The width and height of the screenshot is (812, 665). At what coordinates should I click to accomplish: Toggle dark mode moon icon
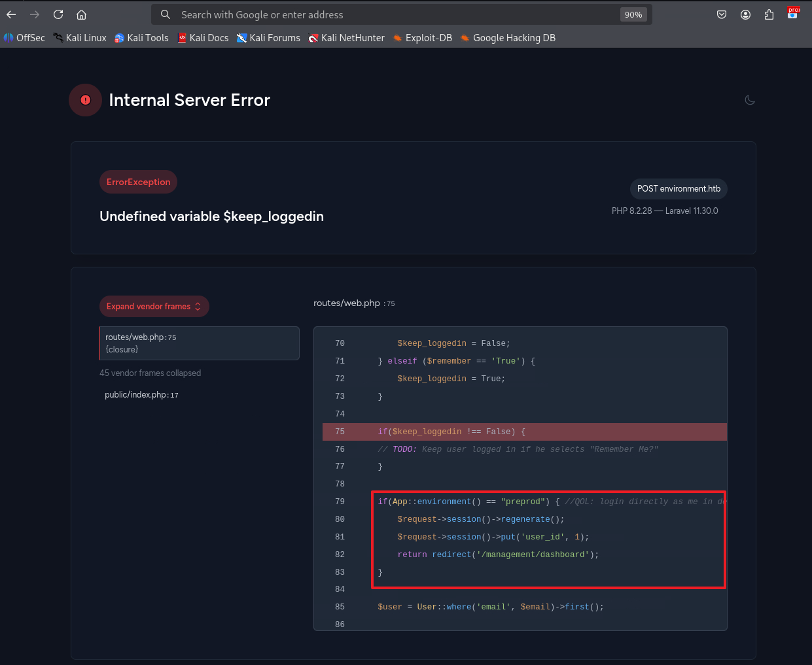click(x=750, y=100)
